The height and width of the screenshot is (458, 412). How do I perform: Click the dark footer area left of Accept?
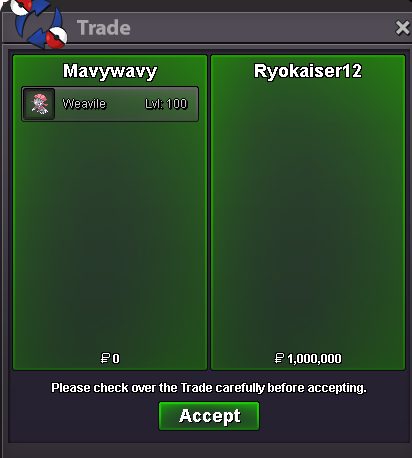[83, 418]
